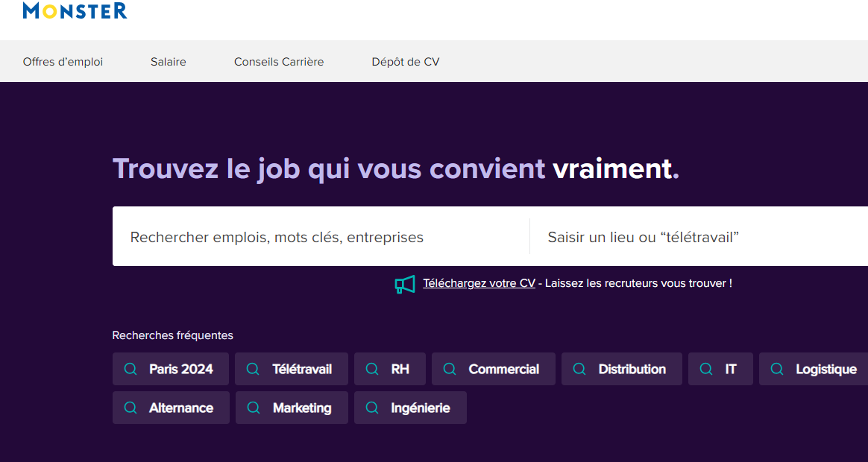This screenshot has height=462, width=868.
Task: Click the magnifier icon in Paris 2024 chip
Action: [x=130, y=369]
